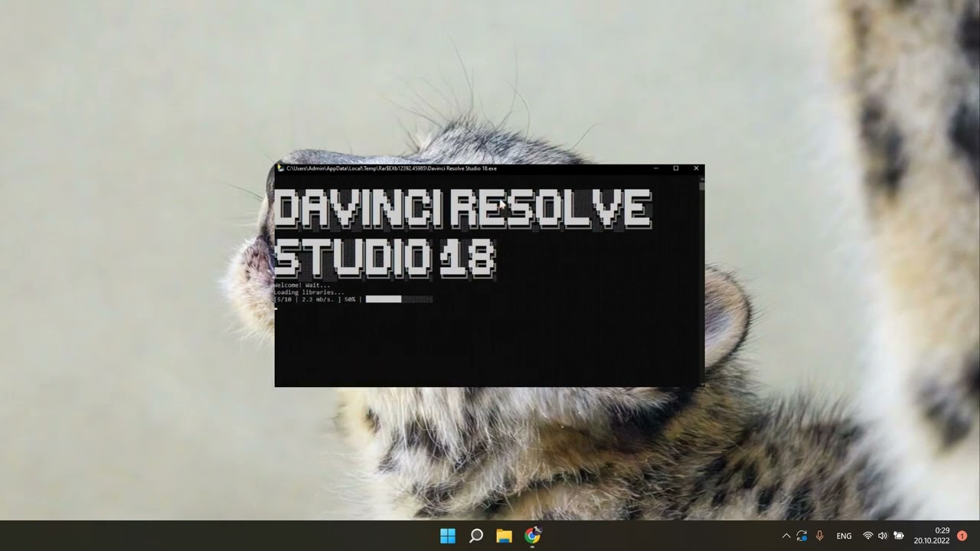Open the notification badge

pyautogui.click(x=962, y=536)
